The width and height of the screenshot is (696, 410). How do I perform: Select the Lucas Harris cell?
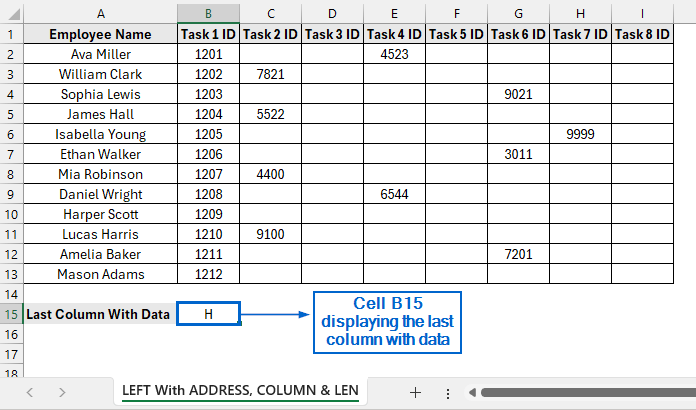click(101, 234)
